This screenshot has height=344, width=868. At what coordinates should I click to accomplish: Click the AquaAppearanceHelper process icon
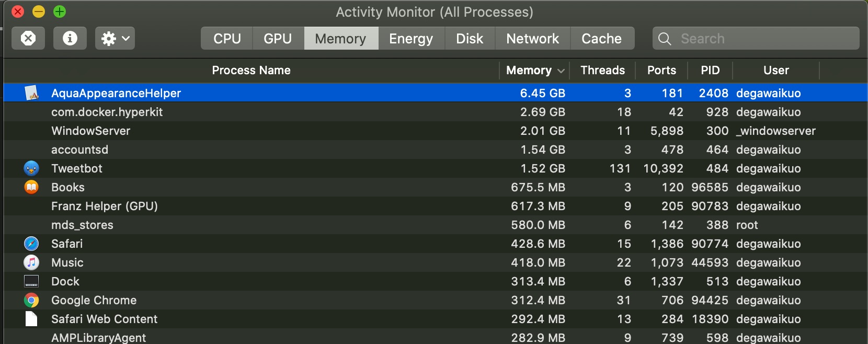tap(31, 93)
